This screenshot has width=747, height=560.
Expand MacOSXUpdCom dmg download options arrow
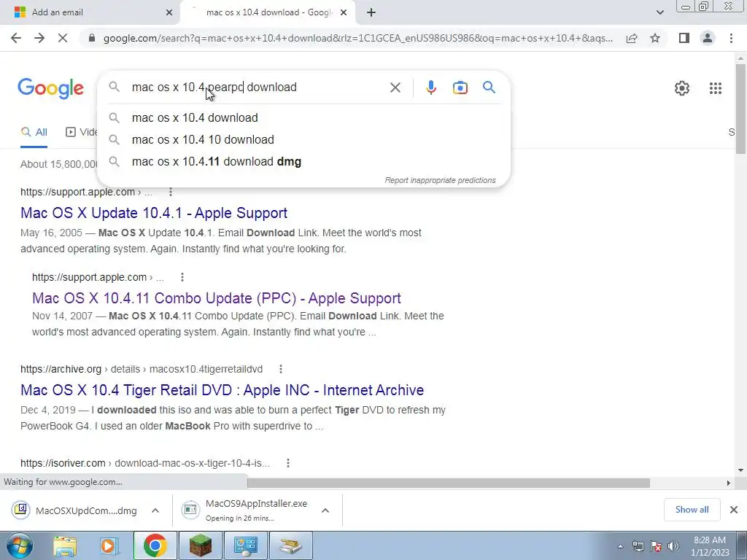click(x=155, y=510)
